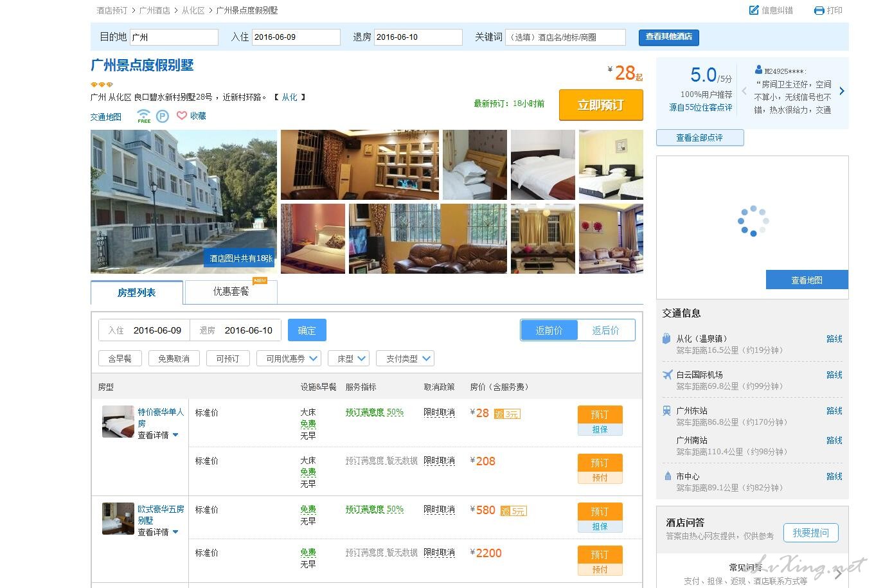
Task: Click 预订 for the ¥28 room
Action: [x=600, y=414]
